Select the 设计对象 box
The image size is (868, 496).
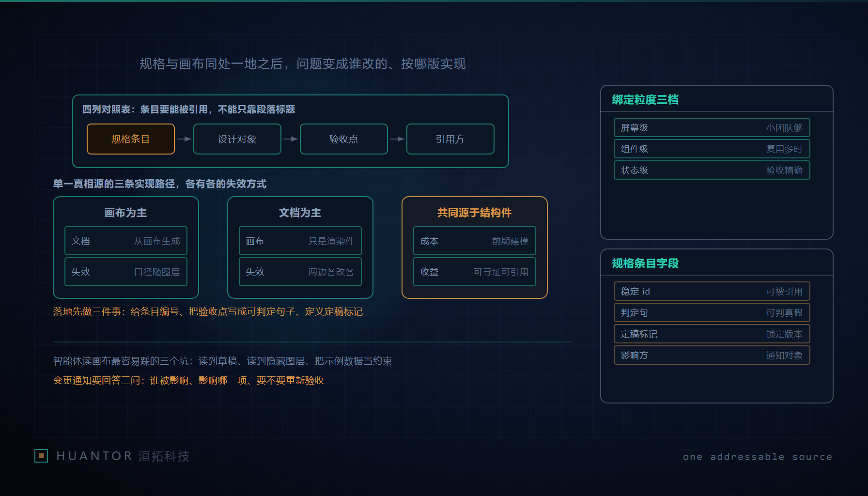pos(237,139)
